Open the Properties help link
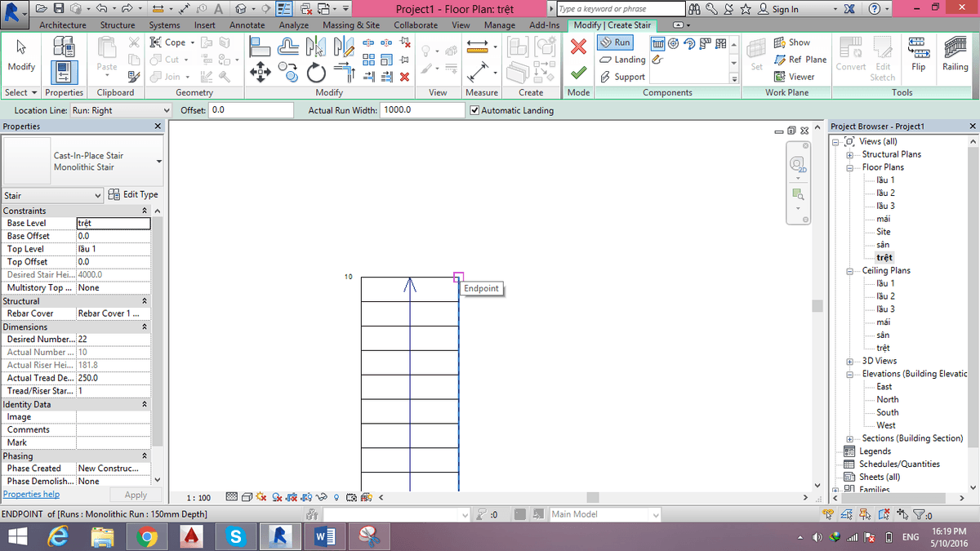The height and width of the screenshot is (551, 980). click(x=31, y=494)
